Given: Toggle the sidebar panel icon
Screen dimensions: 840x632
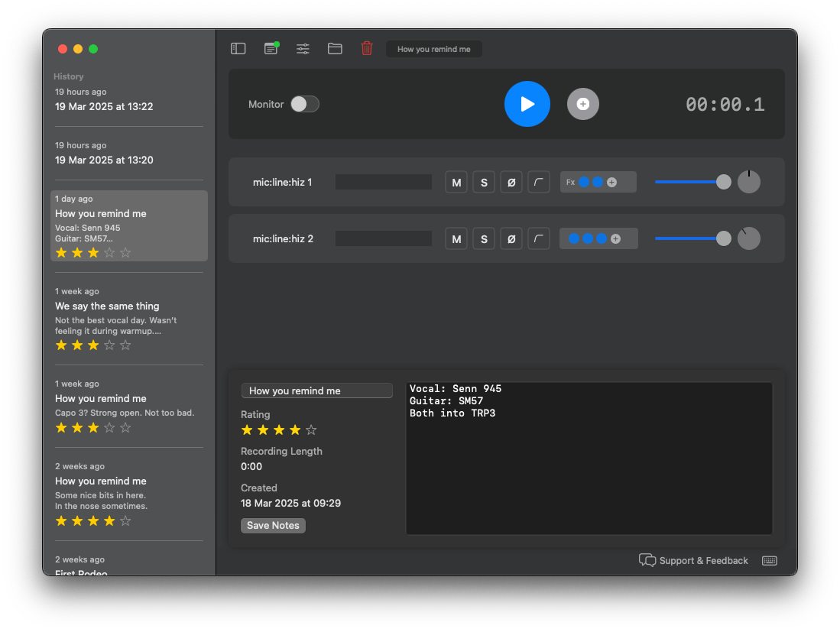Looking at the screenshot, I should click(238, 49).
